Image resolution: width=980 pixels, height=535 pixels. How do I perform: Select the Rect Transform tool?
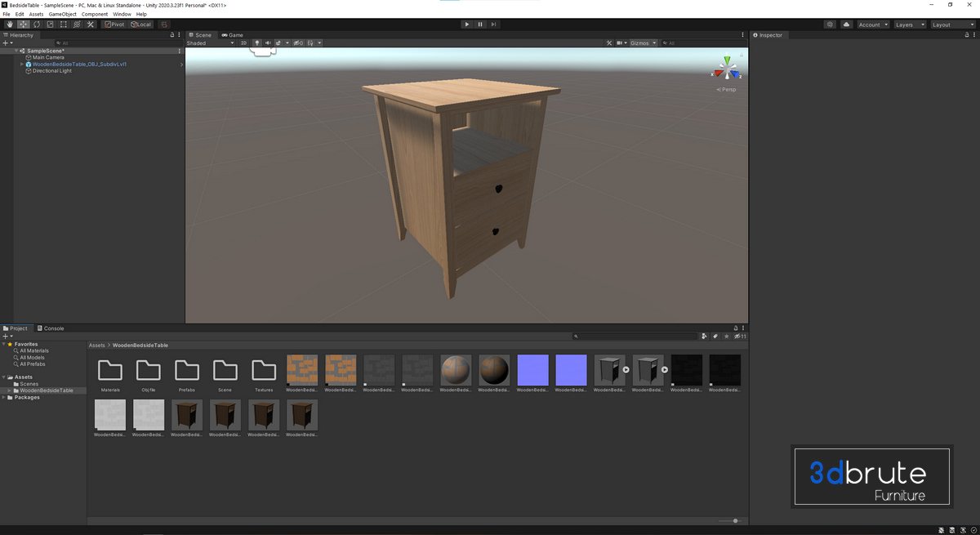pyautogui.click(x=64, y=25)
